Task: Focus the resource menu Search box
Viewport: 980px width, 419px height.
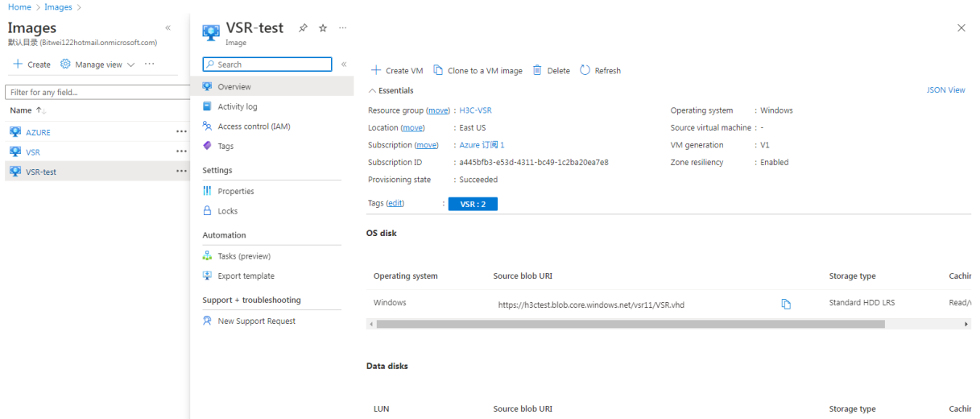Action: point(267,64)
